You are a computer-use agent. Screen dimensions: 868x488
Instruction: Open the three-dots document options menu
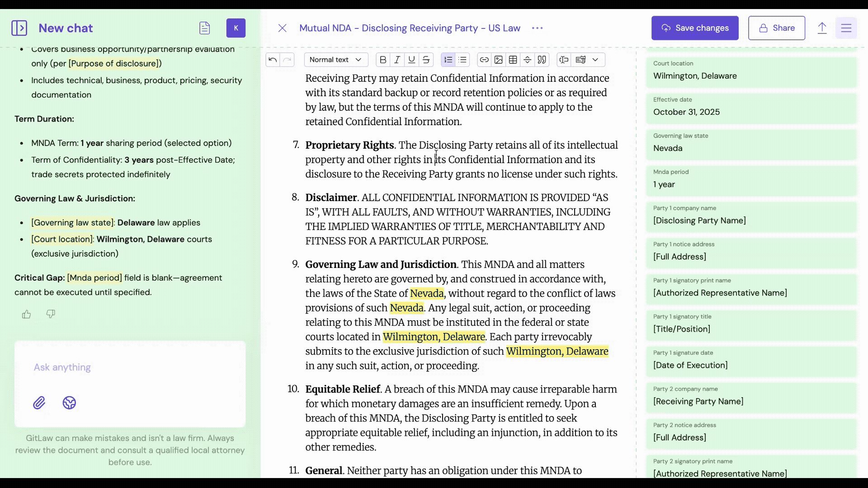click(x=537, y=28)
